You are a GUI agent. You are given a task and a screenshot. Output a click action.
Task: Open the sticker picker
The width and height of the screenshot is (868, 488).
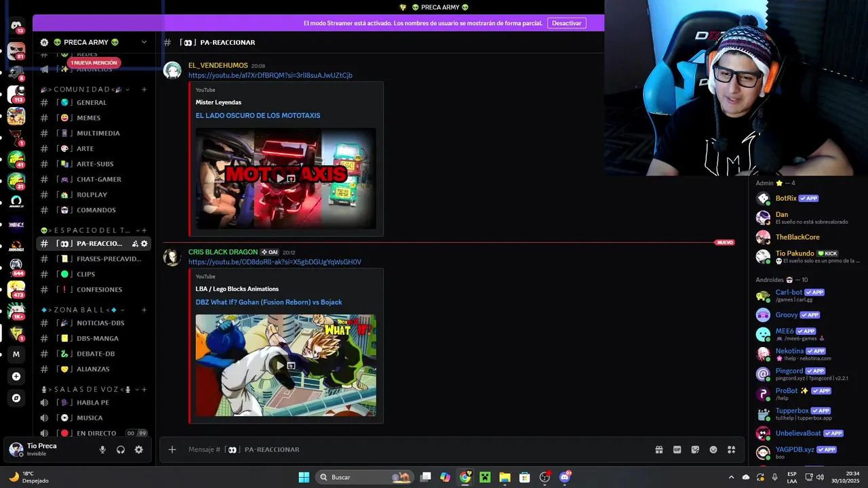click(695, 449)
